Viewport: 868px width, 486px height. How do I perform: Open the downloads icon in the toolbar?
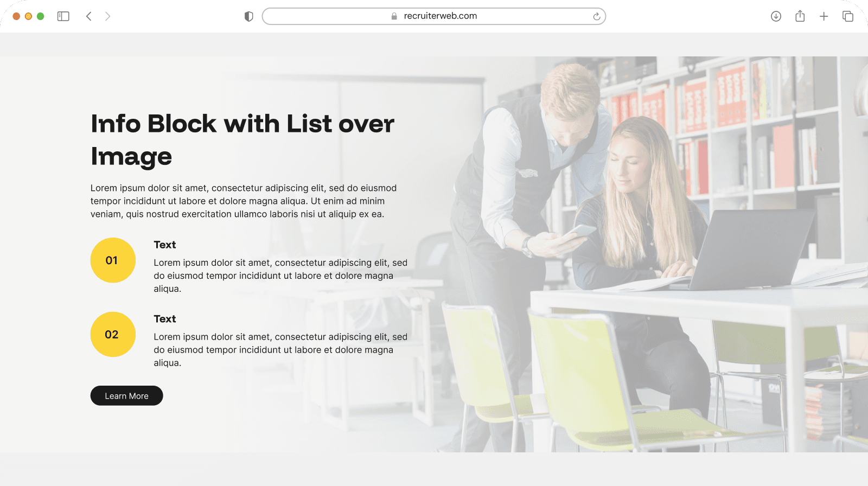coord(776,16)
